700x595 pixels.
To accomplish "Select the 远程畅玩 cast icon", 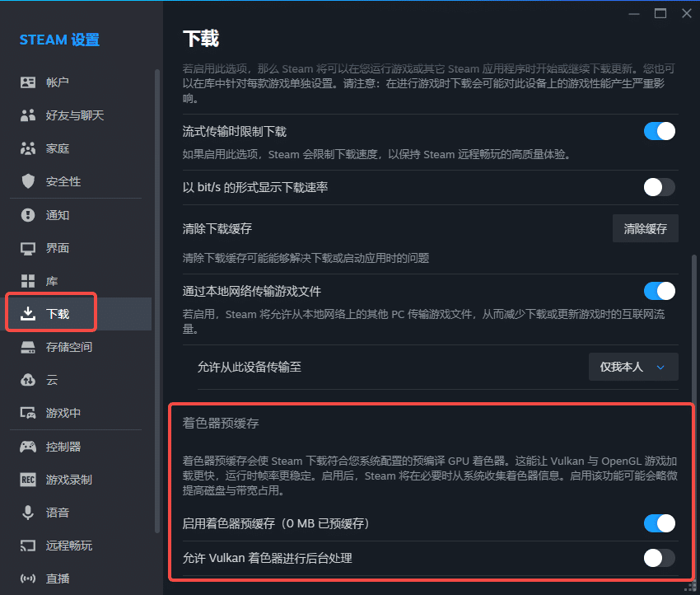I will (28, 546).
